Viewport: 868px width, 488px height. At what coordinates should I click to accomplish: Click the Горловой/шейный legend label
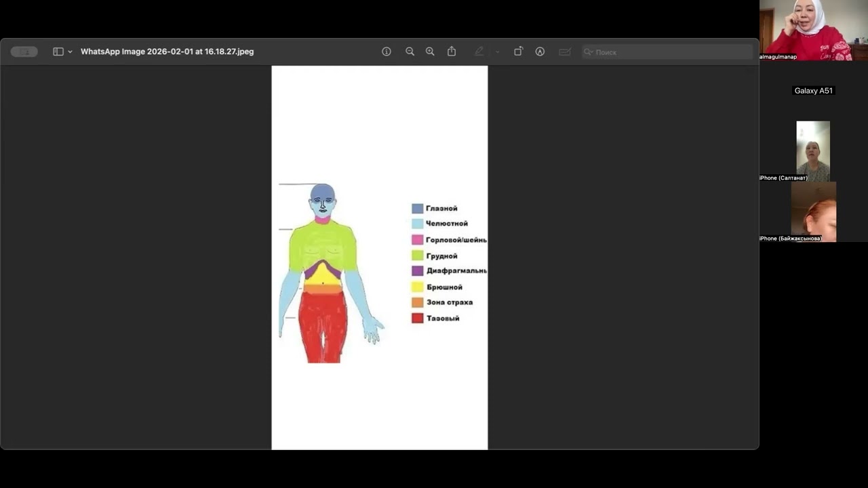pos(456,240)
